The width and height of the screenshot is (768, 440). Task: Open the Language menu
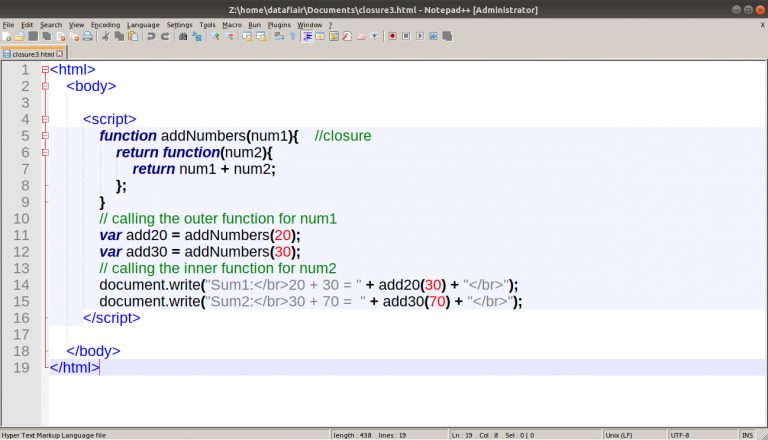tap(143, 24)
